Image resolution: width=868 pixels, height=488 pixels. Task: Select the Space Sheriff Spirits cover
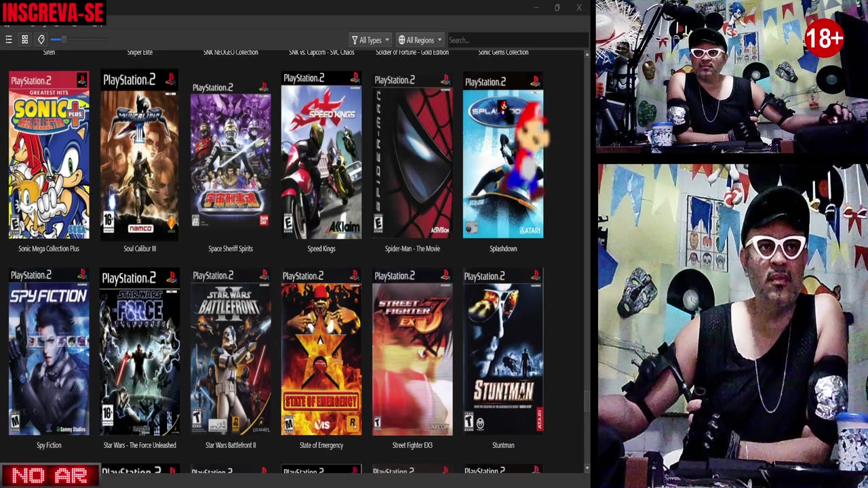click(231, 155)
